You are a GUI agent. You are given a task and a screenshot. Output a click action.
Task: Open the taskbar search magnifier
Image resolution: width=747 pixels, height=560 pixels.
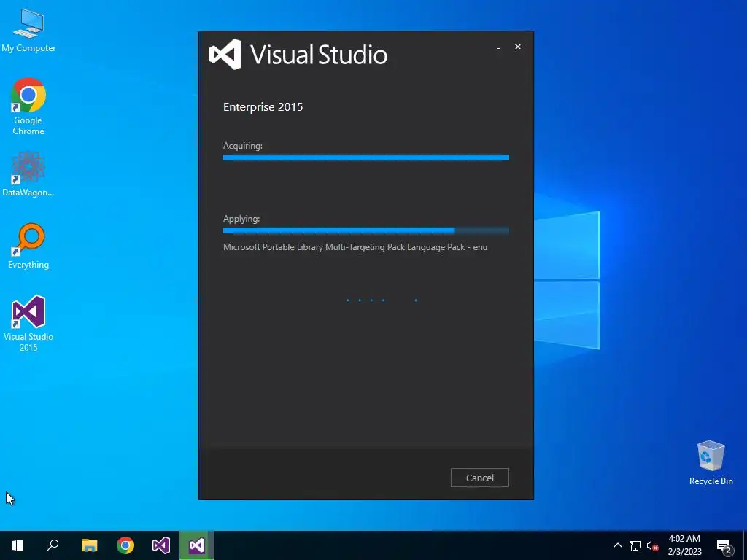tap(53, 545)
